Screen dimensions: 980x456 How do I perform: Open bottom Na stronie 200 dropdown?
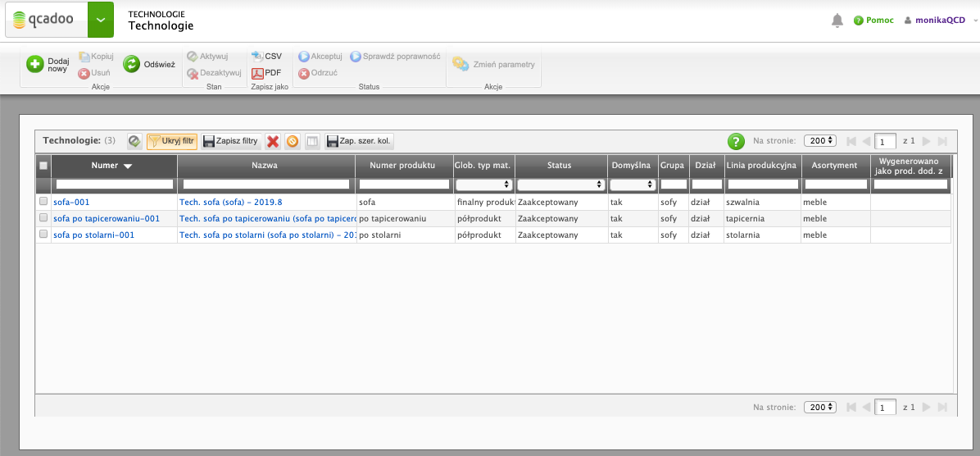[820, 407]
